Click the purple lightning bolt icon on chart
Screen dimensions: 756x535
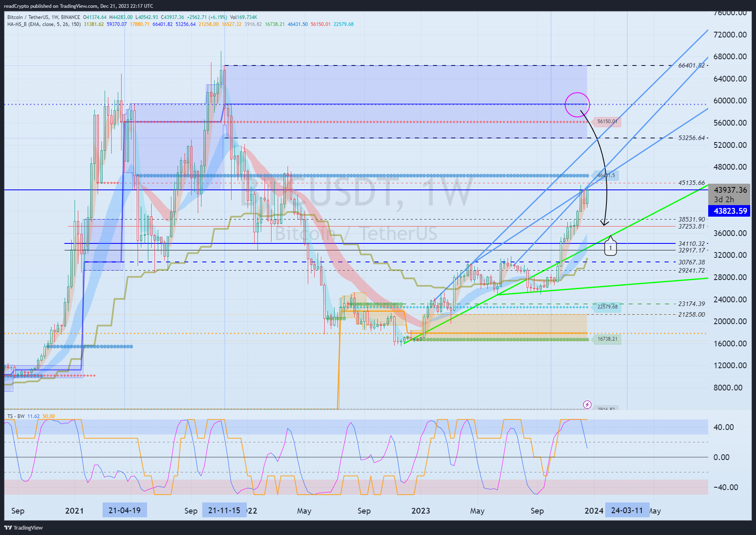click(x=587, y=404)
